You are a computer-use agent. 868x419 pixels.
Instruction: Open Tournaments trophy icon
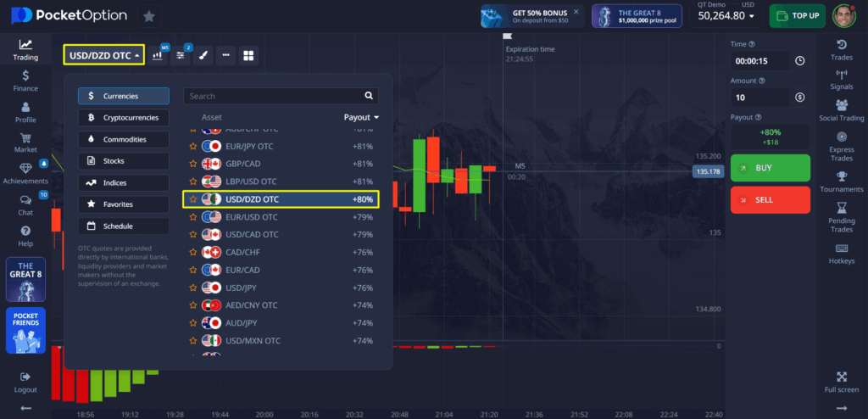pyautogui.click(x=841, y=182)
